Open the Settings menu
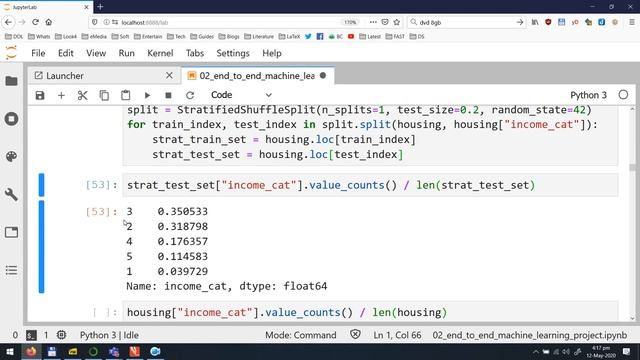 click(233, 53)
